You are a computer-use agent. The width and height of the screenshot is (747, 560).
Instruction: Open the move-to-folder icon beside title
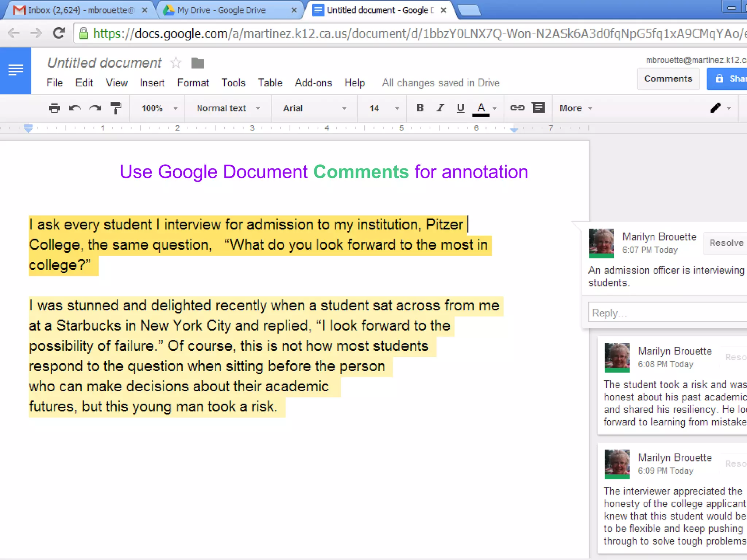pyautogui.click(x=197, y=63)
